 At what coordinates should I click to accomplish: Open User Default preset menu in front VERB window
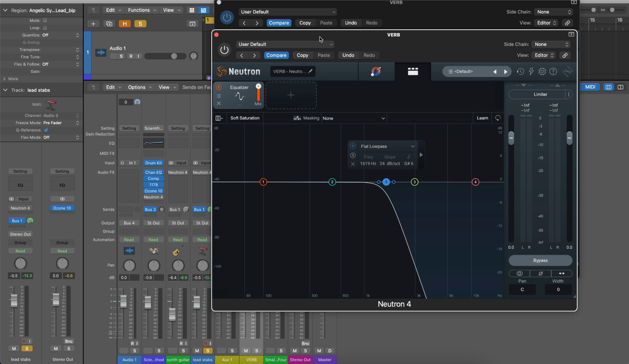[285, 44]
